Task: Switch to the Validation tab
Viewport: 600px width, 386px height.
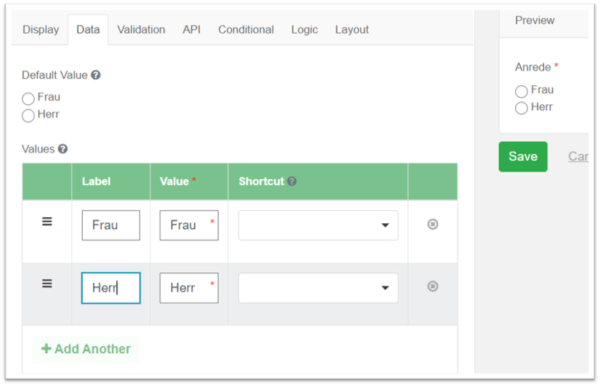Action: click(141, 29)
